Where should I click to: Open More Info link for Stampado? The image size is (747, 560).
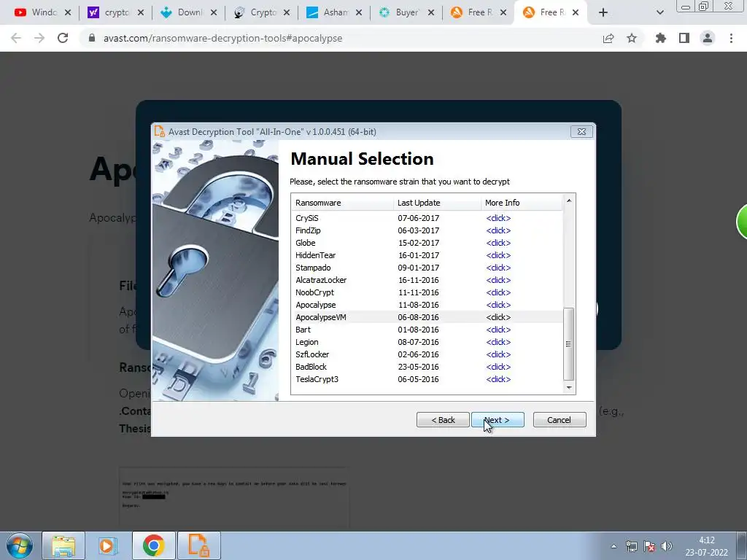pos(498,268)
